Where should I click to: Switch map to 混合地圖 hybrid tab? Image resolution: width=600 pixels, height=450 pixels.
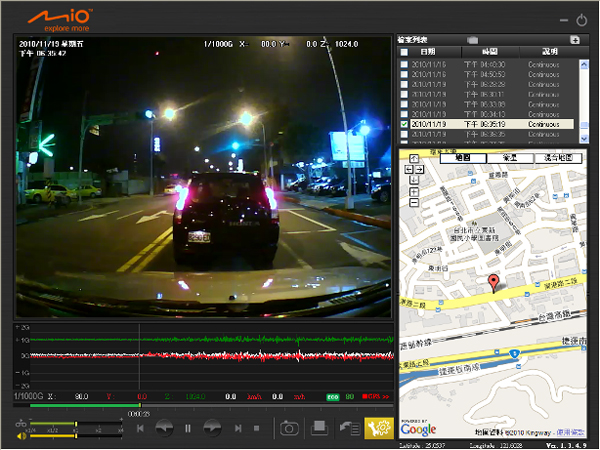click(x=557, y=158)
